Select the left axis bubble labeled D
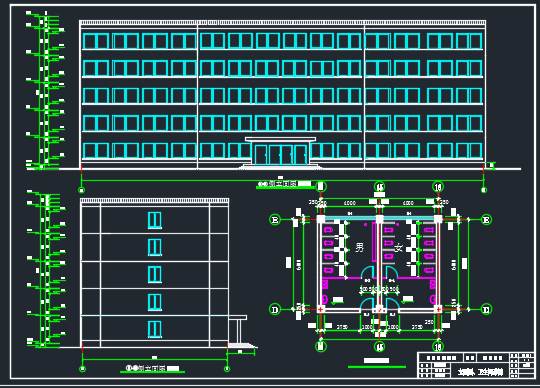Viewport: 540px width, 388px height. coord(275,310)
